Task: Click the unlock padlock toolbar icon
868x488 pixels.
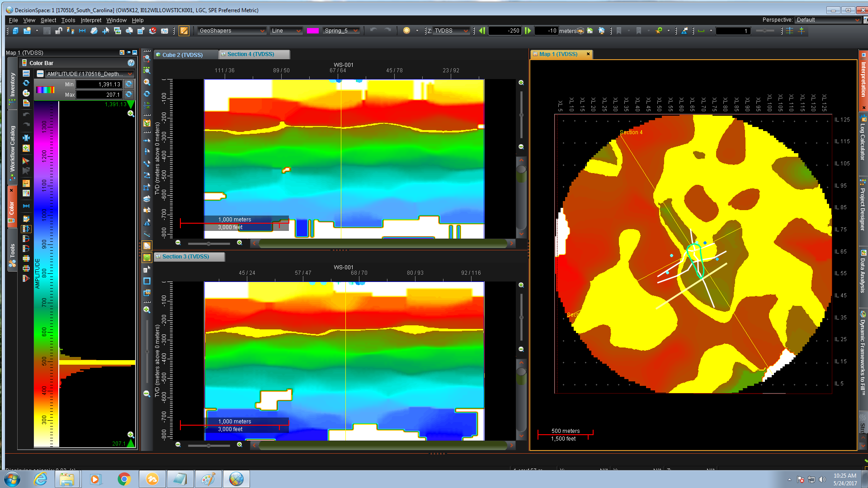Action: point(58,31)
